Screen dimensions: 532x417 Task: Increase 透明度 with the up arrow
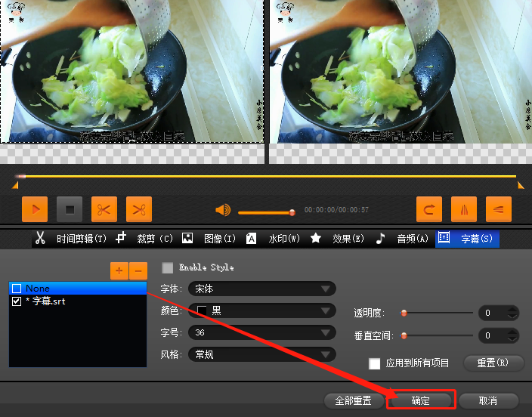click(512, 309)
